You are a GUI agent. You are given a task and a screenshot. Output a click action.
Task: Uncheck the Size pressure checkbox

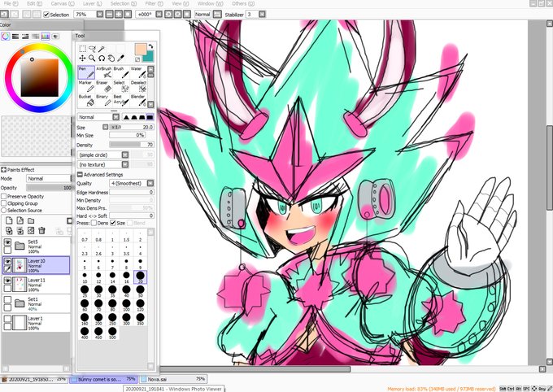[x=113, y=223]
